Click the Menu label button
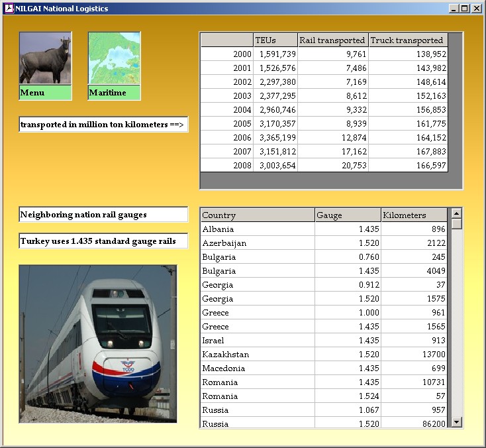 45,93
